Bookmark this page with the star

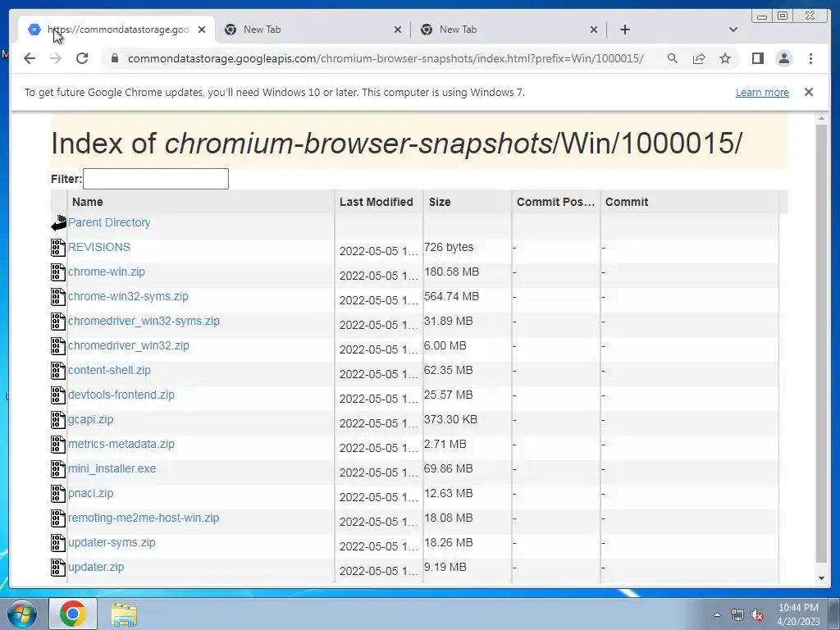(725, 58)
